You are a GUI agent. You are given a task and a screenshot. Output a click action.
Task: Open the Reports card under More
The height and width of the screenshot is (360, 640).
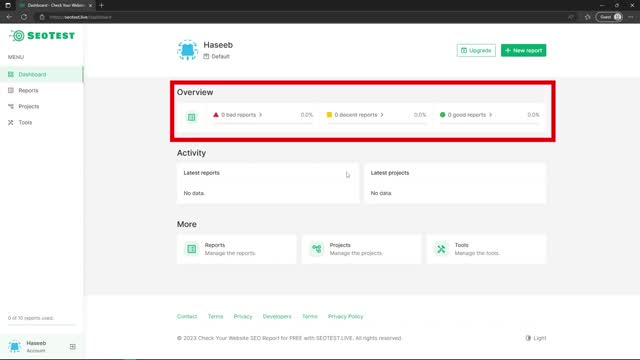click(x=237, y=249)
